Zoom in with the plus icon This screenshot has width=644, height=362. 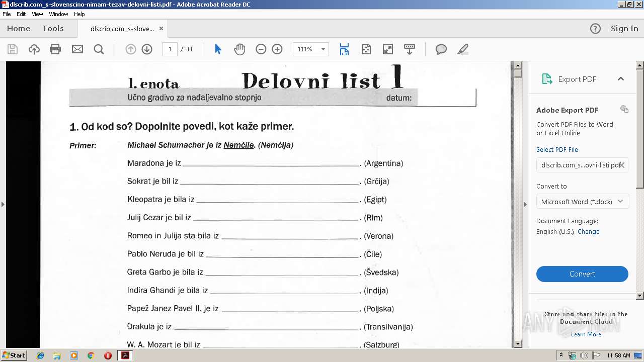tap(277, 49)
